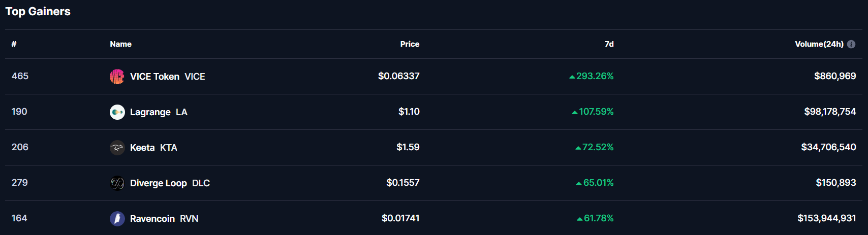Click the Volume(24h) info icon
Screen dimensions: 868x235
851,44
